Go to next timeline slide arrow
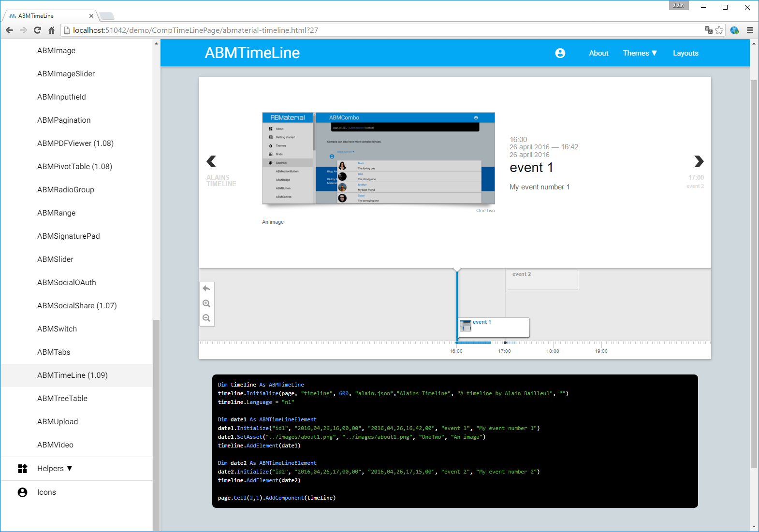The image size is (759, 532). point(699,161)
